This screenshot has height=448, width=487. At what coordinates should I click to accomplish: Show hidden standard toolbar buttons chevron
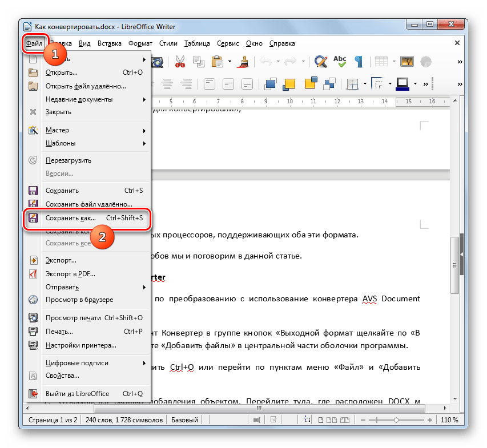(x=460, y=62)
